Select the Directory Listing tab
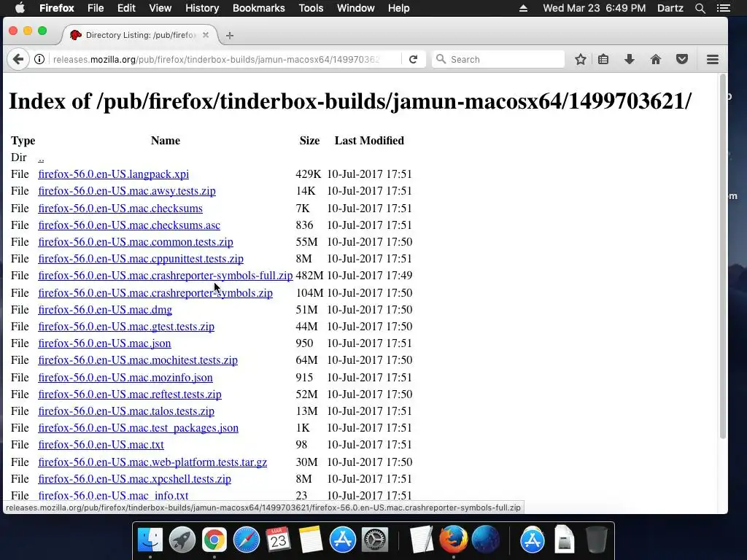 (139, 35)
